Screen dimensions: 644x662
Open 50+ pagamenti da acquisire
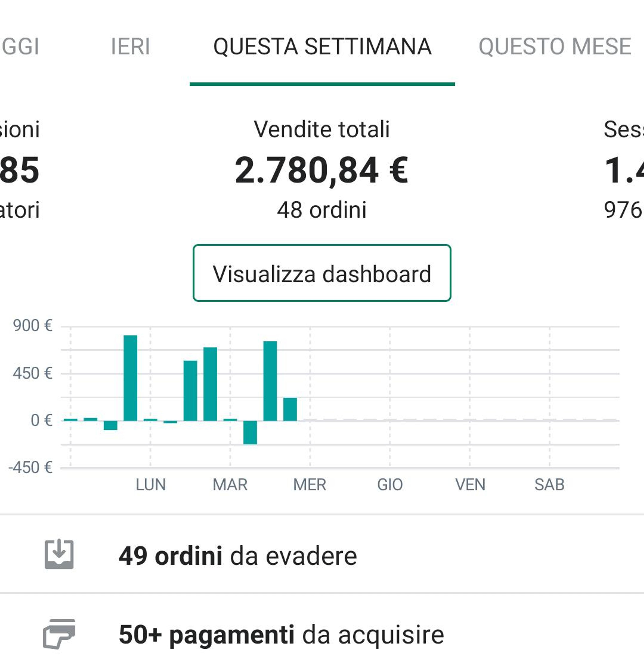[322, 634]
